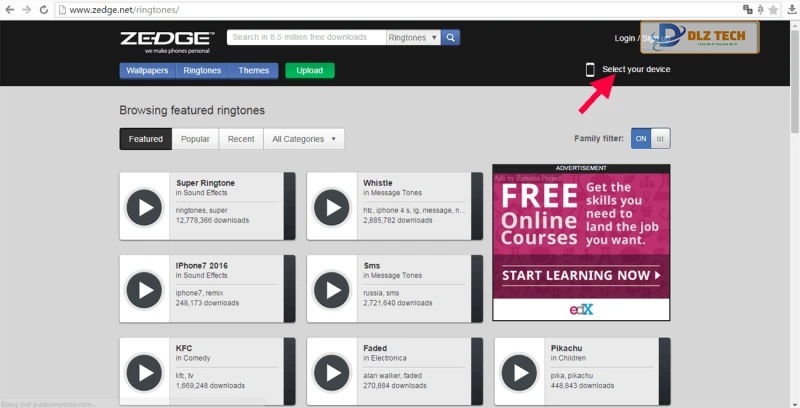Image resolution: width=800 pixels, height=408 pixels.
Task: Play the Faded ringtone preview
Action: click(x=332, y=372)
